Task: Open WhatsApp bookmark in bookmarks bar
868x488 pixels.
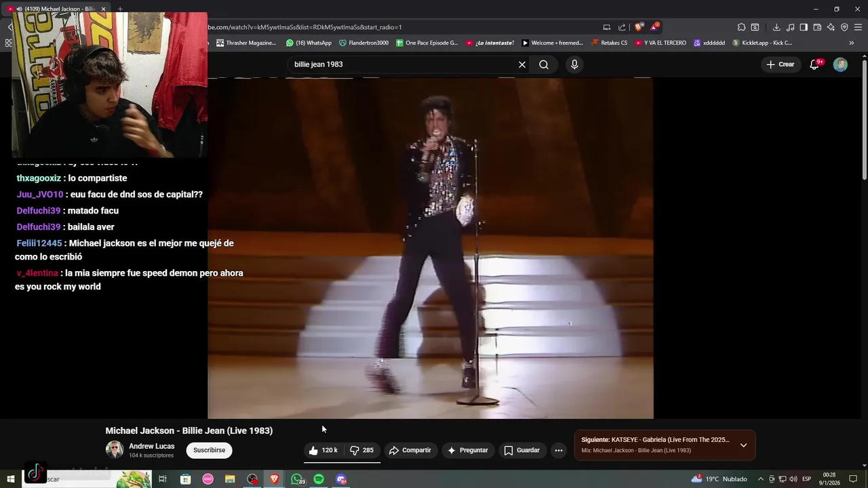Action: pyautogui.click(x=309, y=43)
